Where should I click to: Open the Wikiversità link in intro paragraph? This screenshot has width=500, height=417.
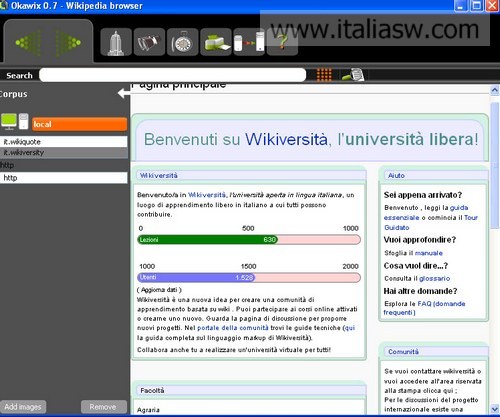pyautogui.click(x=207, y=195)
